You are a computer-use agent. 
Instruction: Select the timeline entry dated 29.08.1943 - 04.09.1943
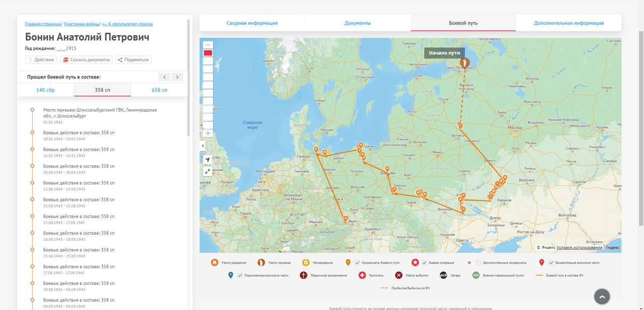pos(78,286)
